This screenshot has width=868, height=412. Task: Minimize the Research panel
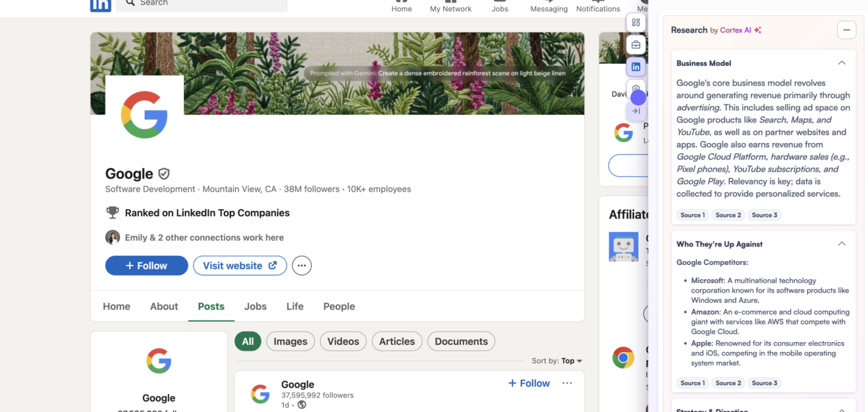coord(846,30)
